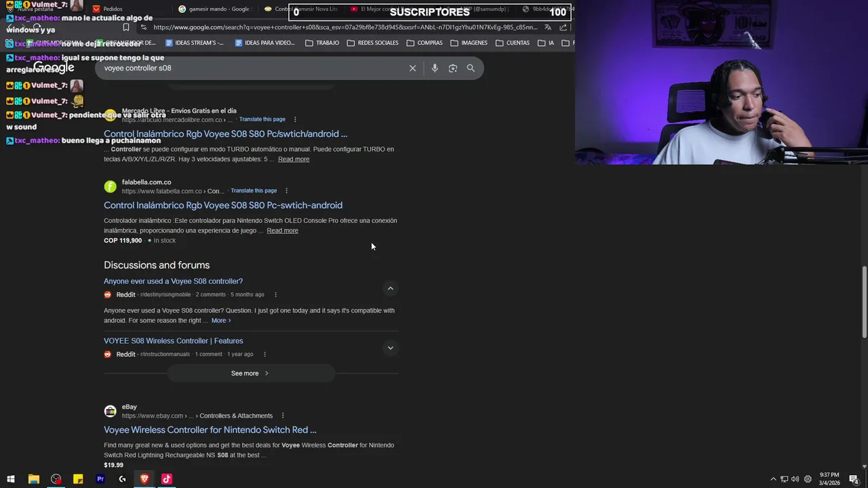This screenshot has width=868, height=488.
Task: Open the TRABAJO bookmarks folder
Action: click(322, 43)
